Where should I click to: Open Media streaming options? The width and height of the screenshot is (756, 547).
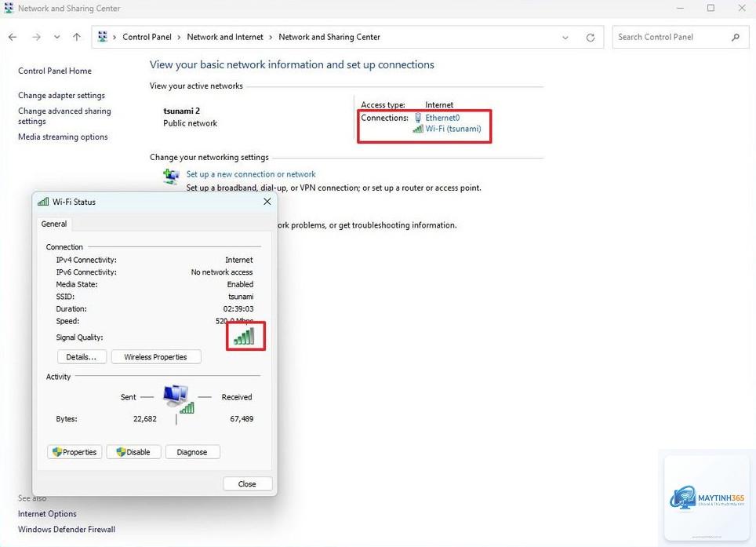tap(63, 137)
